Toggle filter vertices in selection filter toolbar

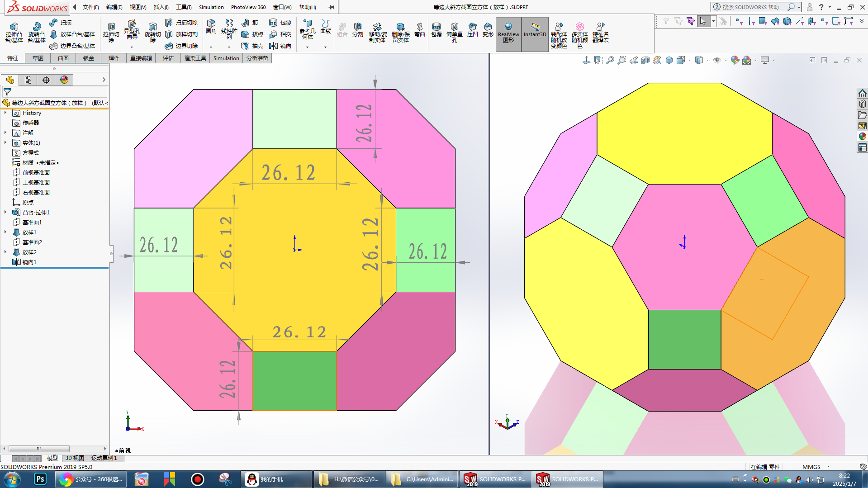[x=739, y=21]
